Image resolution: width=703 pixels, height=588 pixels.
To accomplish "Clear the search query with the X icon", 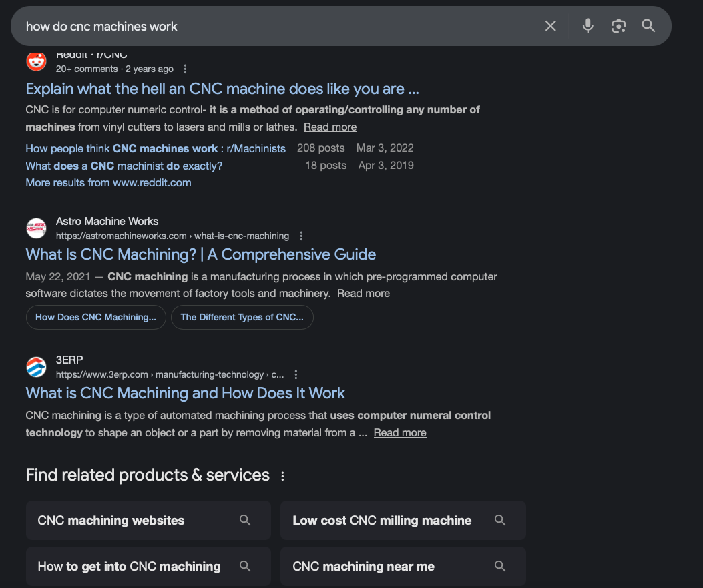I will click(550, 26).
